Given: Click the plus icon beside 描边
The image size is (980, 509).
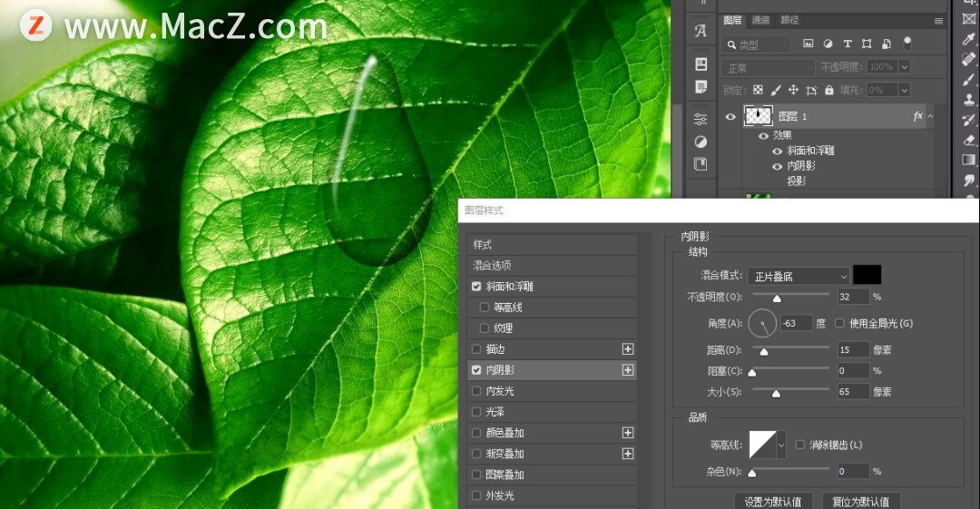Looking at the screenshot, I should [628, 349].
